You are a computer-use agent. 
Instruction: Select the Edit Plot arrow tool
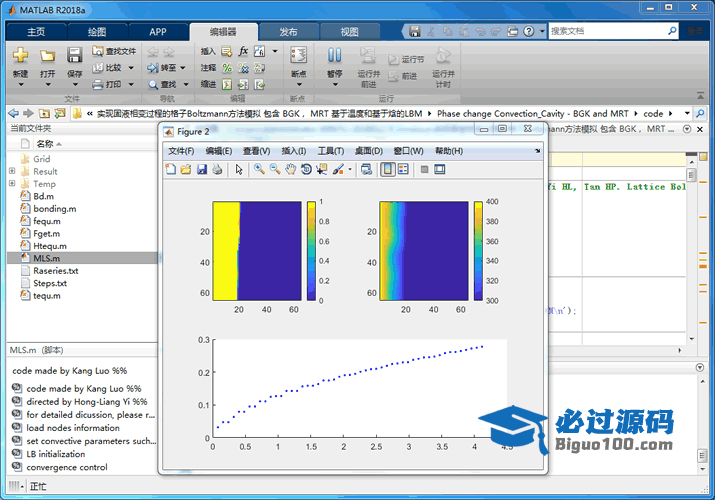point(239,170)
